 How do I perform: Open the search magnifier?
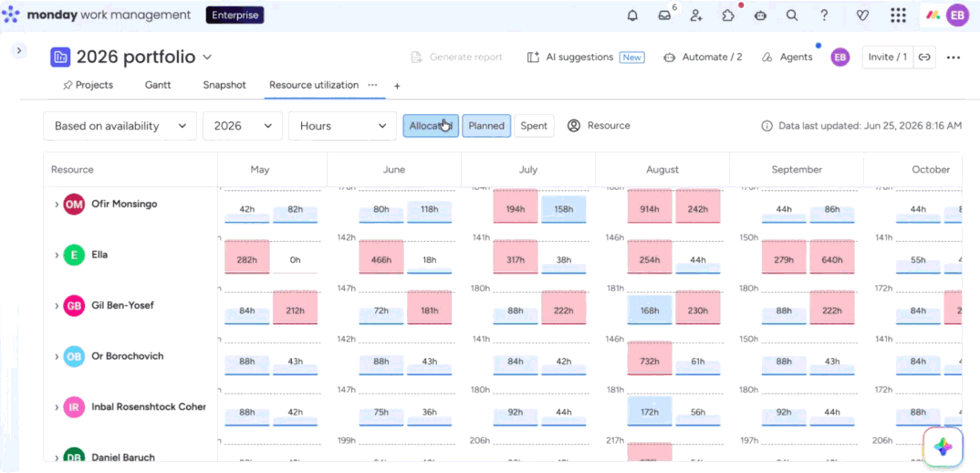(792, 16)
